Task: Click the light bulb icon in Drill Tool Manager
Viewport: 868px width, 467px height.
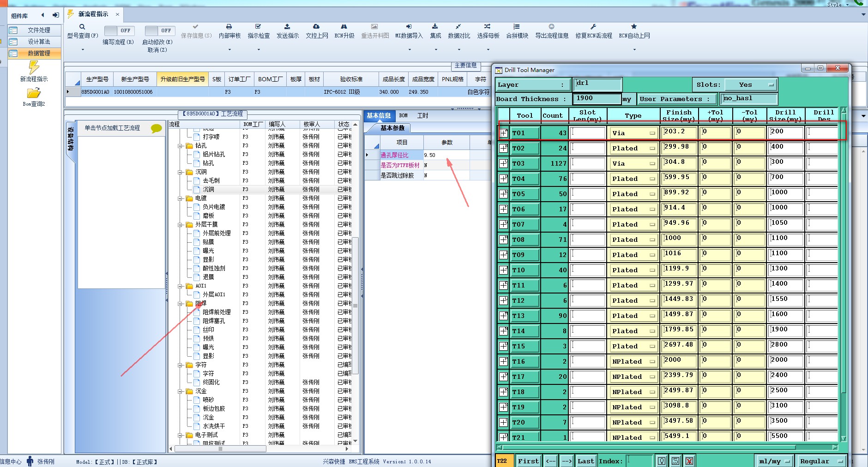Action: (662, 461)
